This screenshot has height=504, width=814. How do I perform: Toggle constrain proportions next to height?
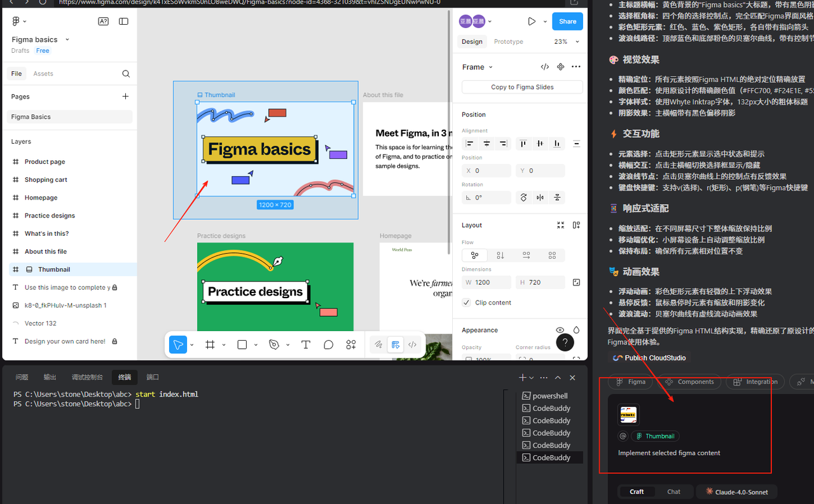tap(576, 282)
